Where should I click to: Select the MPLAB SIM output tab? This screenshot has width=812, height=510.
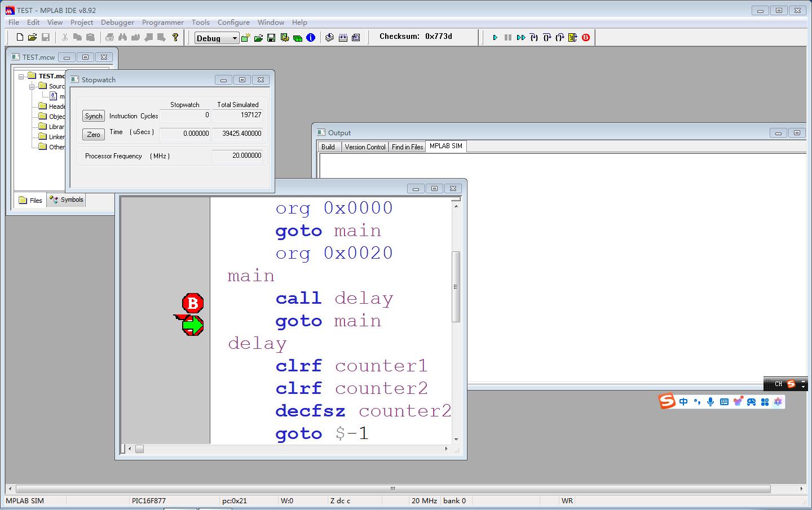(446, 146)
